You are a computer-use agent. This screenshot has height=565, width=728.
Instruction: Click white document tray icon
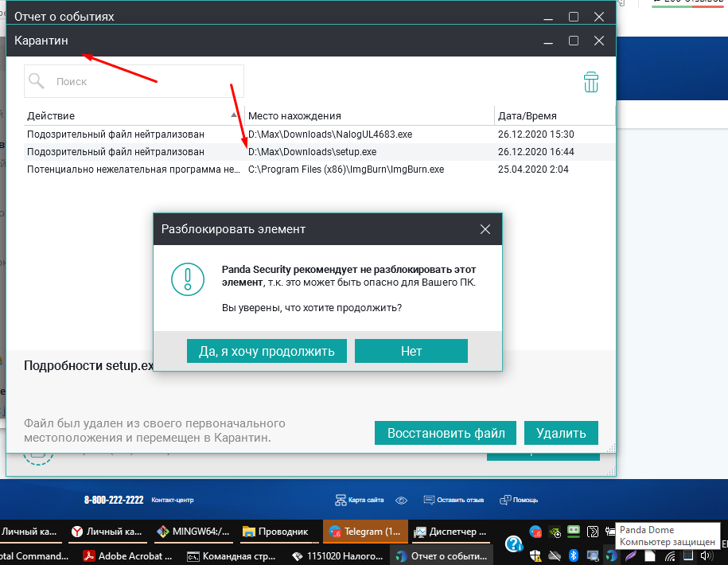649,555
